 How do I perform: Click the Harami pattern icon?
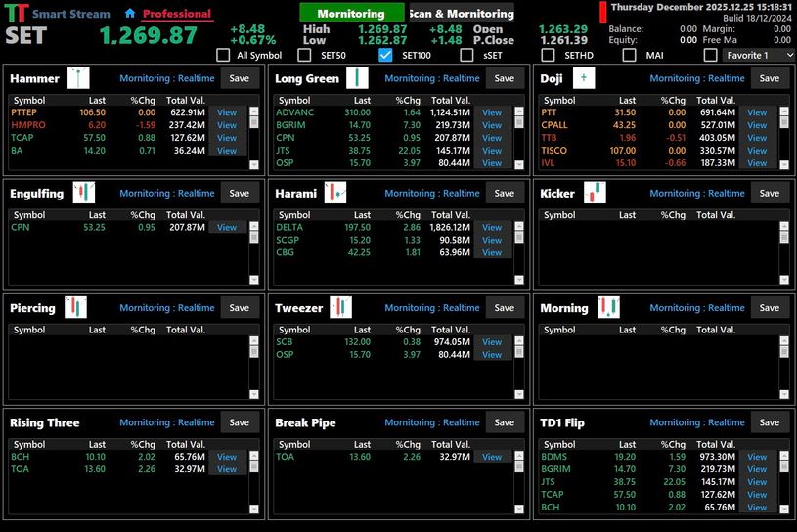point(335,193)
